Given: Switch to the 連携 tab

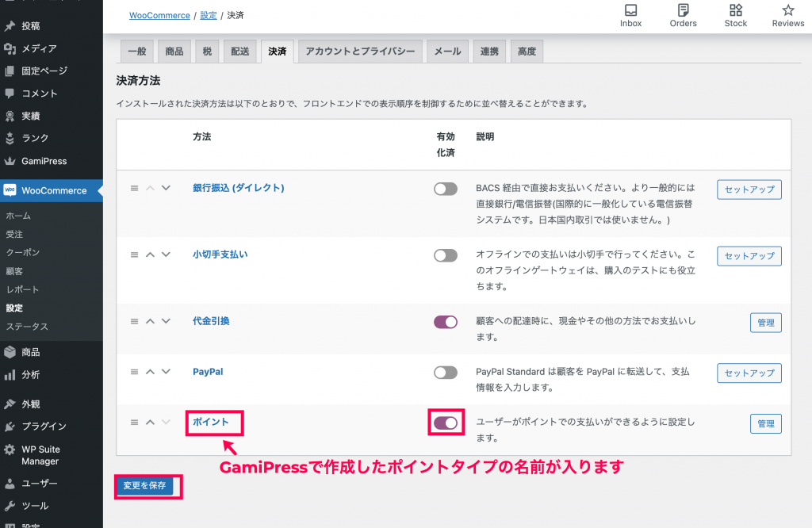Looking at the screenshot, I should click(x=489, y=52).
